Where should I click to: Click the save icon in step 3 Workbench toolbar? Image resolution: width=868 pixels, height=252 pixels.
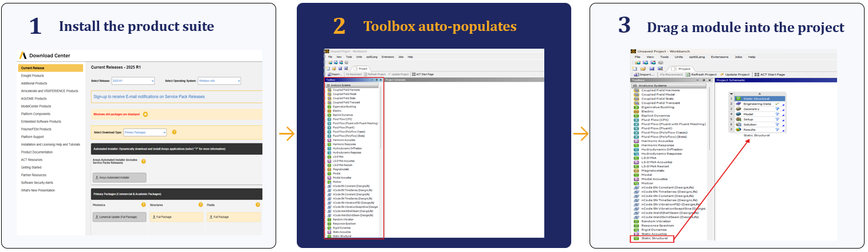tap(651, 69)
